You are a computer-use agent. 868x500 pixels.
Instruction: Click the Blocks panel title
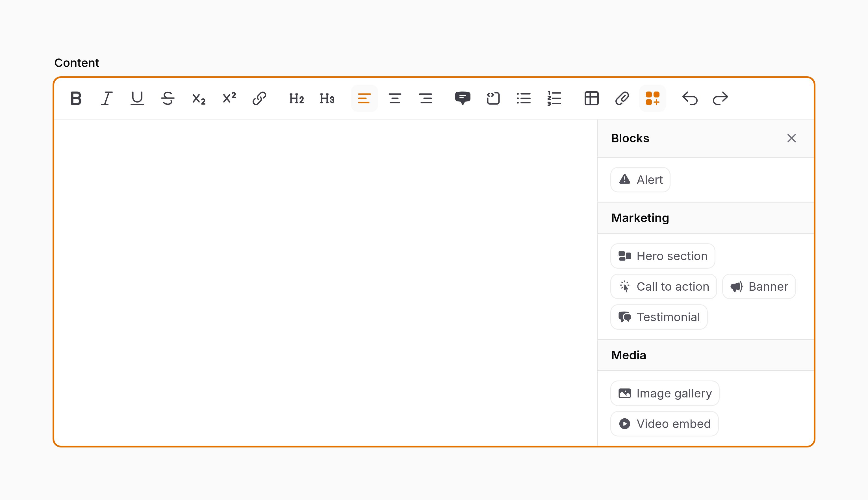[x=630, y=138]
